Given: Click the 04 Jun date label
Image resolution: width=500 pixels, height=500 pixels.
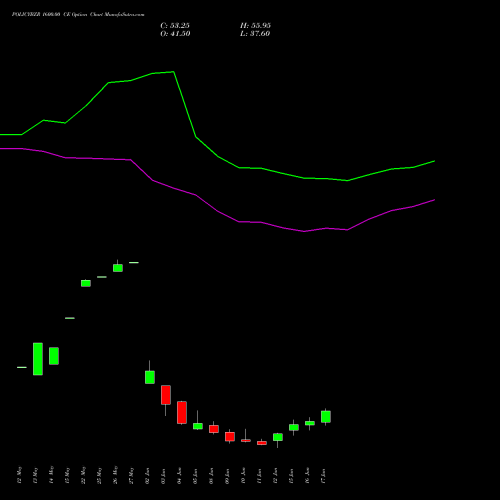Looking at the screenshot, I should coord(179,475).
